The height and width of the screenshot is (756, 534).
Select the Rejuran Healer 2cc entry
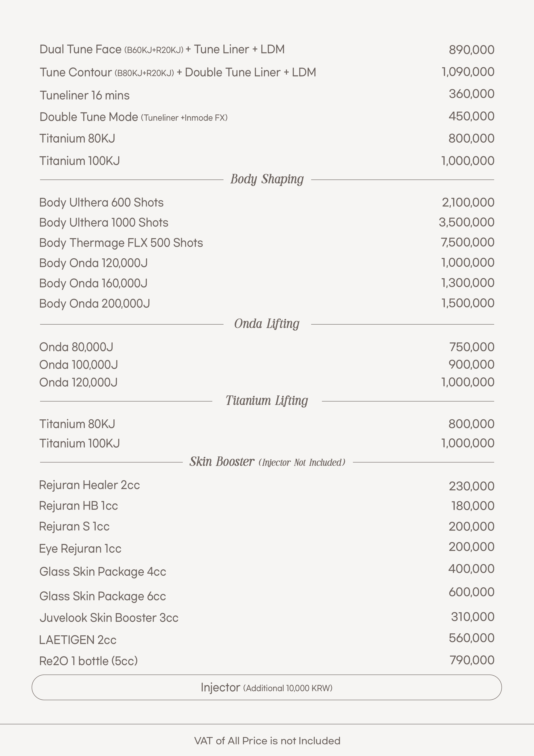point(90,485)
